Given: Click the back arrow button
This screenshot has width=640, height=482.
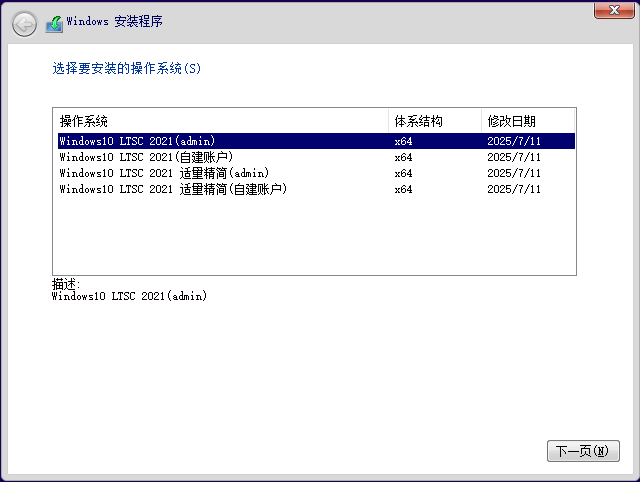Looking at the screenshot, I should point(24,23).
